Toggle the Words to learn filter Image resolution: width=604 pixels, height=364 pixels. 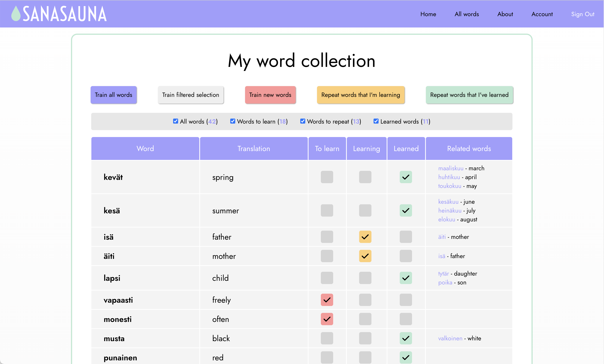pyautogui.click(x=233, y=121)
